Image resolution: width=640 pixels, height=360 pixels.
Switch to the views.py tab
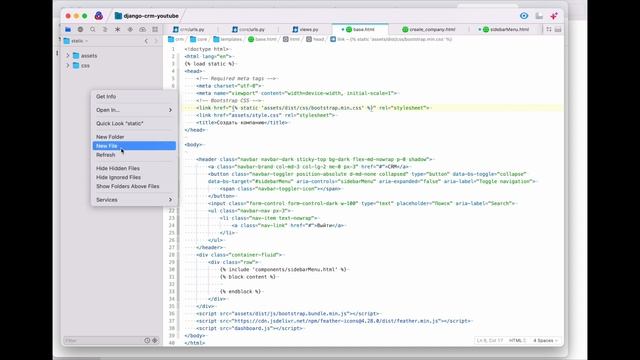click(x=305, y=29)
